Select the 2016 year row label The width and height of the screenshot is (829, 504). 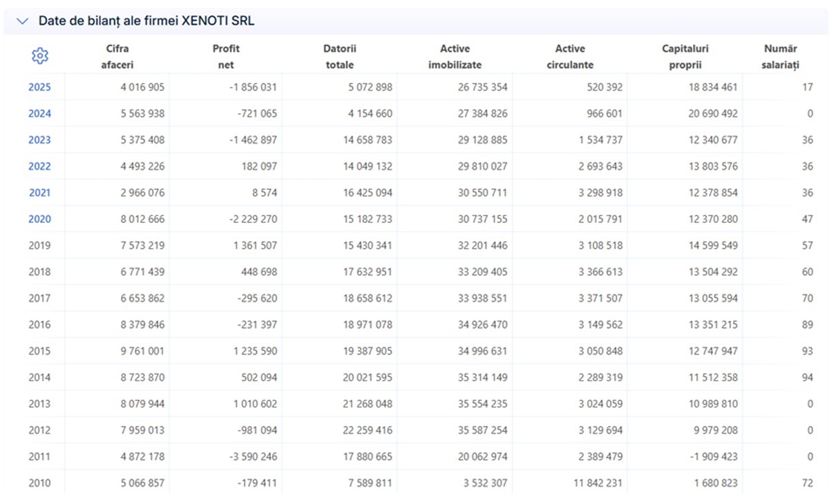pyautogui.click(x=39, y=324)
